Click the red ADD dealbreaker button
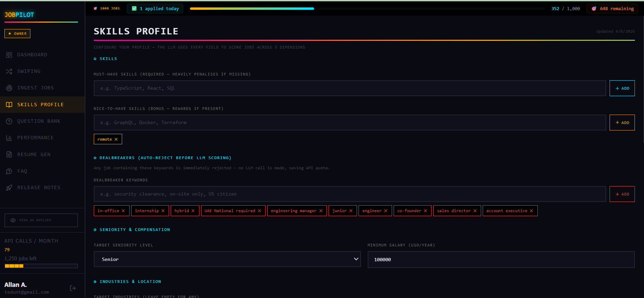The image size is (644, 298). pyautogui.click(x=622, y=194)
